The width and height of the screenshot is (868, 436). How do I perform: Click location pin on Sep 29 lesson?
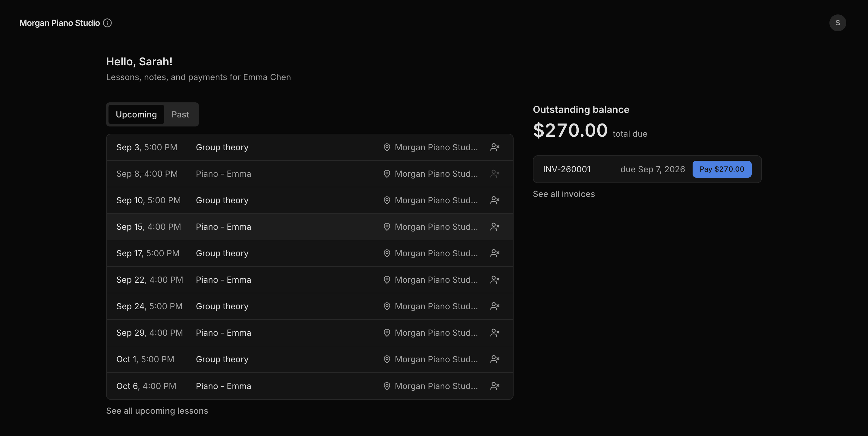coord(387,333)
